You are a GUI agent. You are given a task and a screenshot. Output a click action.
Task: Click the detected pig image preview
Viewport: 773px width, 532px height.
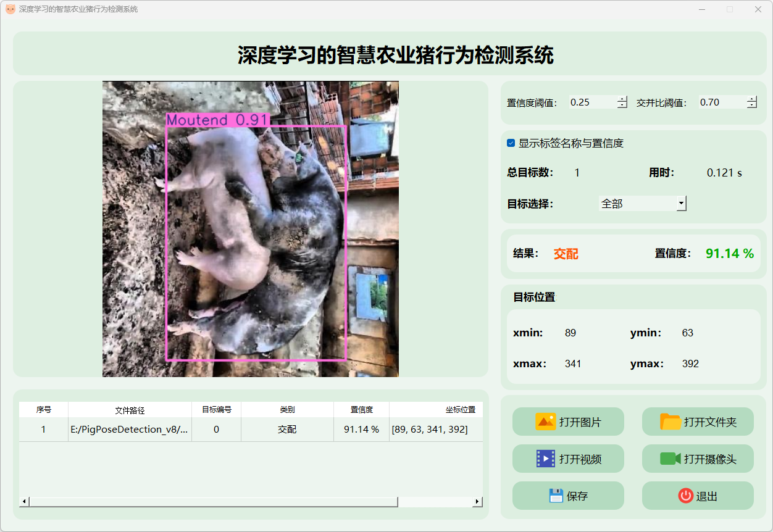[250, 228]
